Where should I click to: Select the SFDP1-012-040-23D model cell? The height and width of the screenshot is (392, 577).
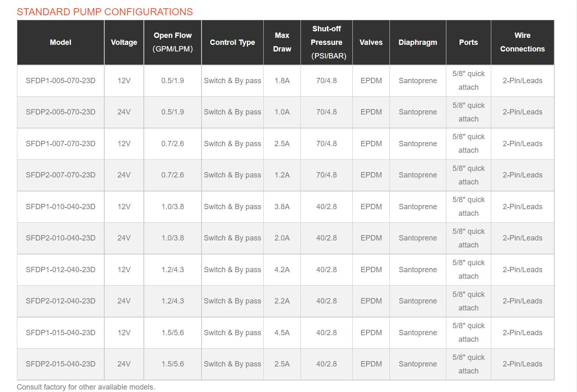coord(61,270)
